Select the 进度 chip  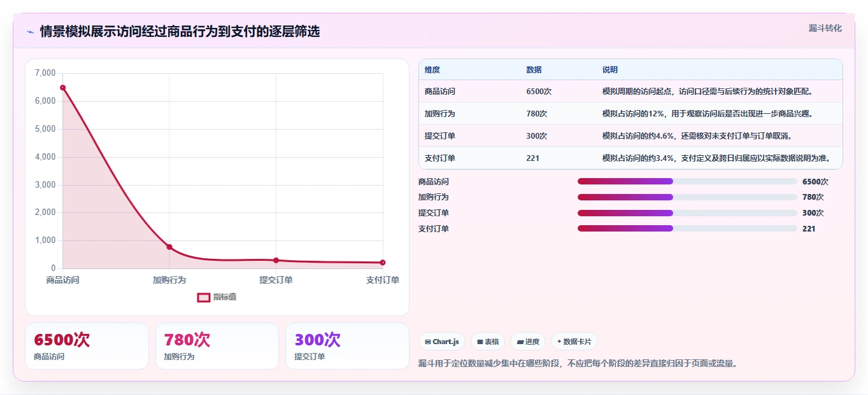[528, 342]
